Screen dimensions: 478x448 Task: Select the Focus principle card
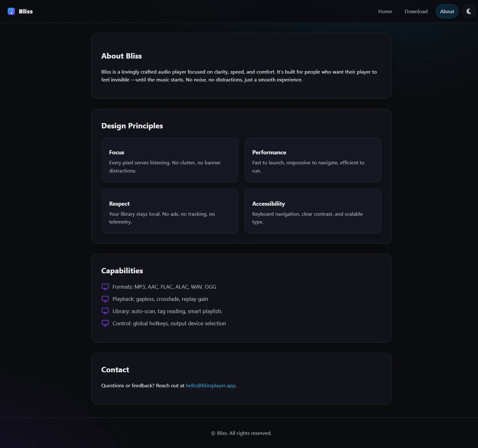[170, 160]
